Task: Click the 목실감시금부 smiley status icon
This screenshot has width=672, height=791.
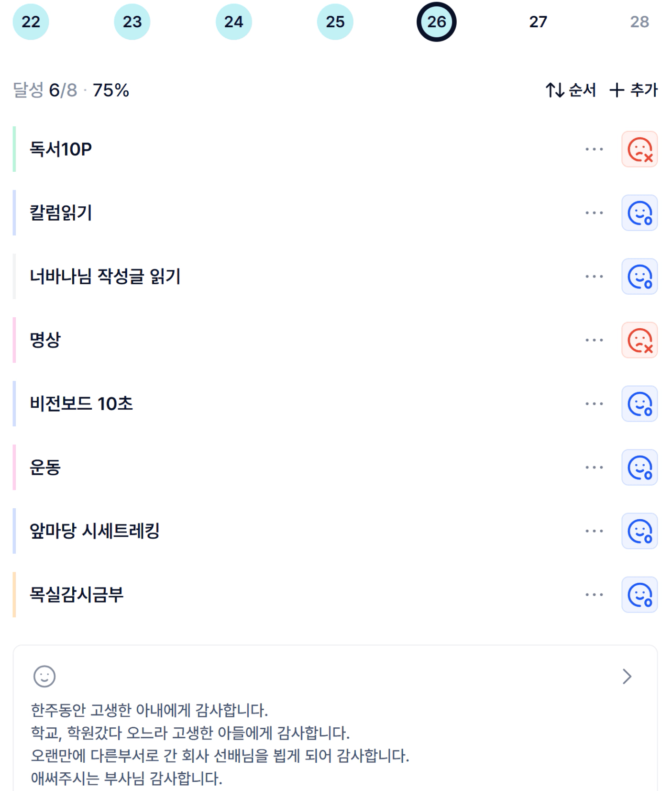Action: pyautogui.click(x=639, y=595)
